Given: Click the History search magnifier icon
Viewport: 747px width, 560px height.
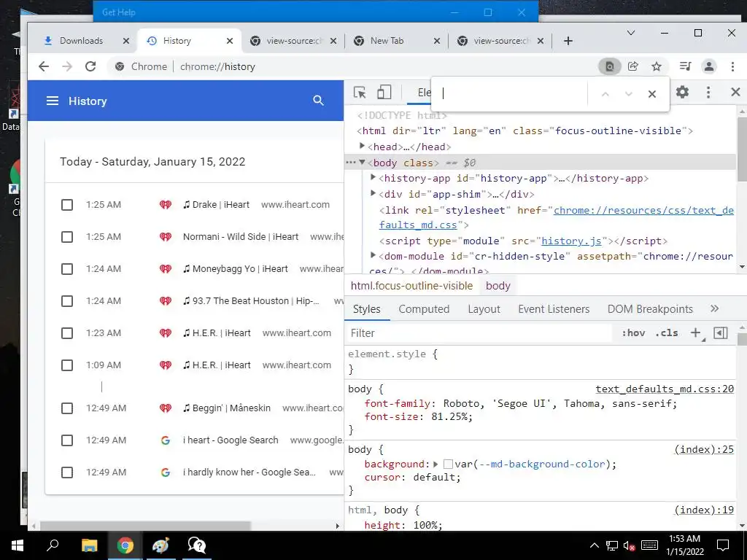Looking at the screenshot, I should tap(318, 101).
